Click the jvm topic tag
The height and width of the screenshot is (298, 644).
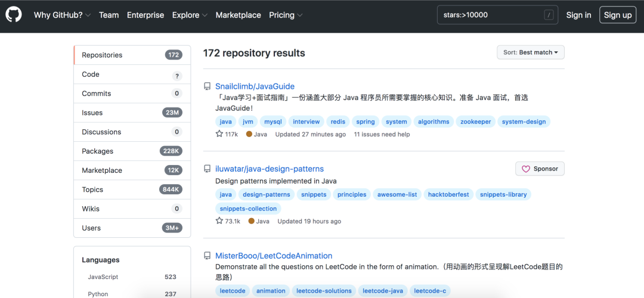click(247, 122)
